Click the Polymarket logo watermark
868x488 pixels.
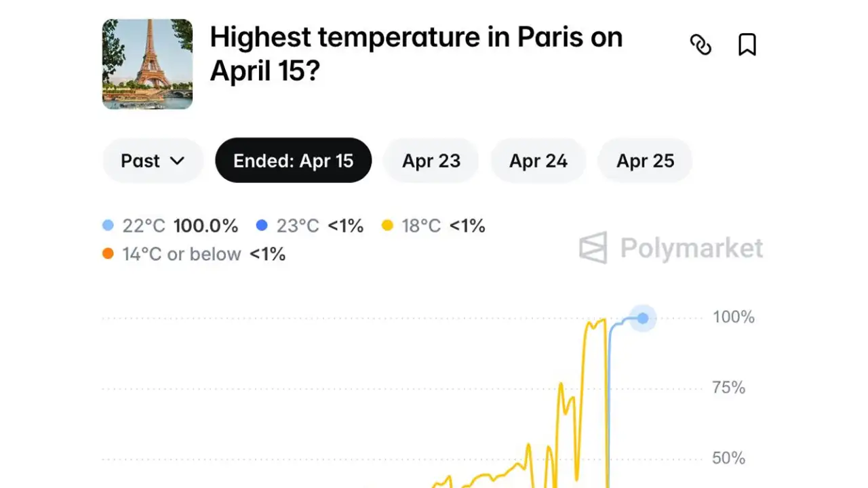[671, 248]
